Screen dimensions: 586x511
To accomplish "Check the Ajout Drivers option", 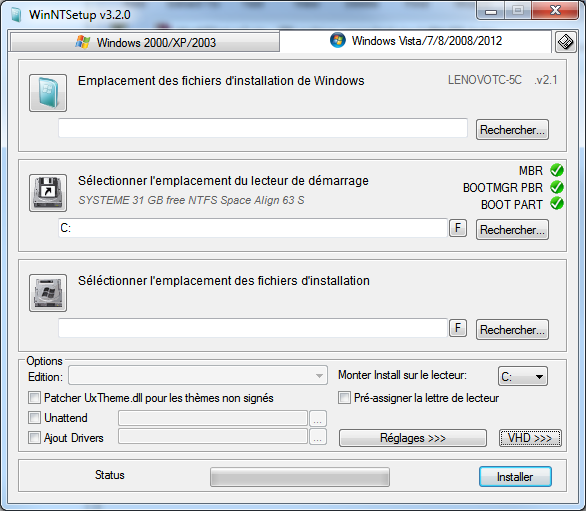I will (34, 437).
